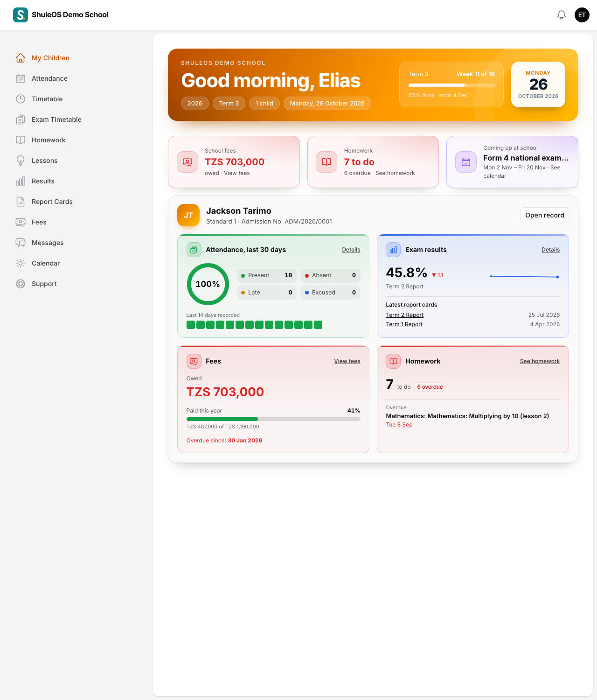This screenshot has width=597, height=700.
Task: Open the Attendance card Details link
Action: [x=351, y=250]
